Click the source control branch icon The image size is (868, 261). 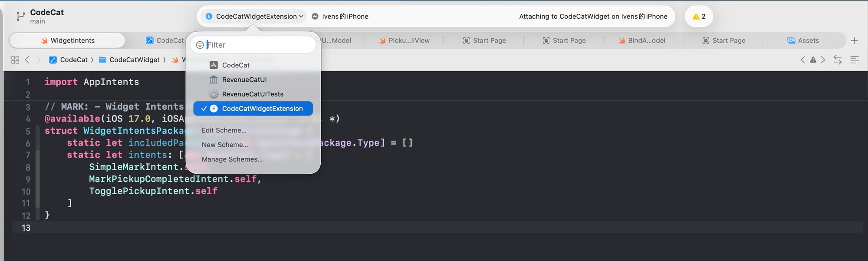[x=20, y=17]
